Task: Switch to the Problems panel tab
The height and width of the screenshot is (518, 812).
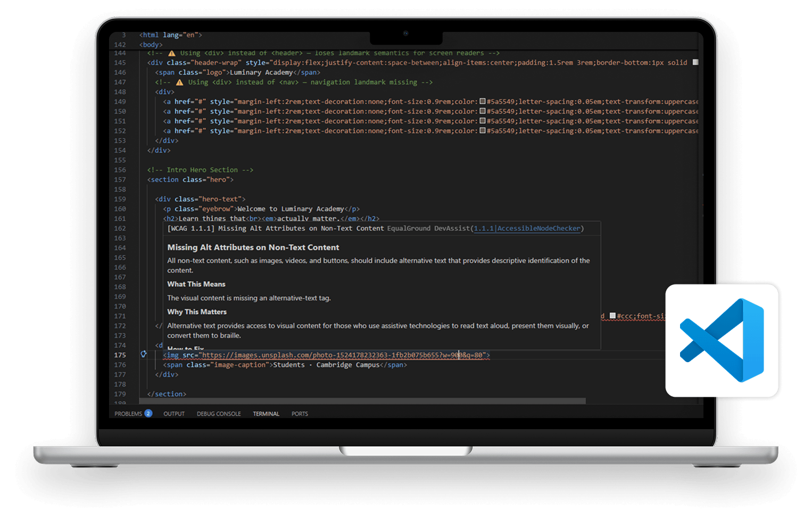Action: click(128, 414)
